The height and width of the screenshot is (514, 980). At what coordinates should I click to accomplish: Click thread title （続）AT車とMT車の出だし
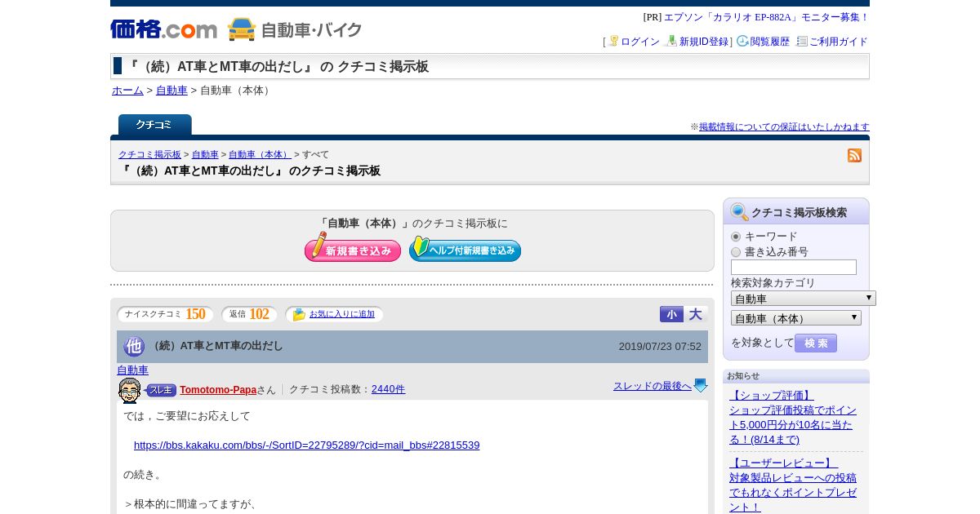(216, 346)
